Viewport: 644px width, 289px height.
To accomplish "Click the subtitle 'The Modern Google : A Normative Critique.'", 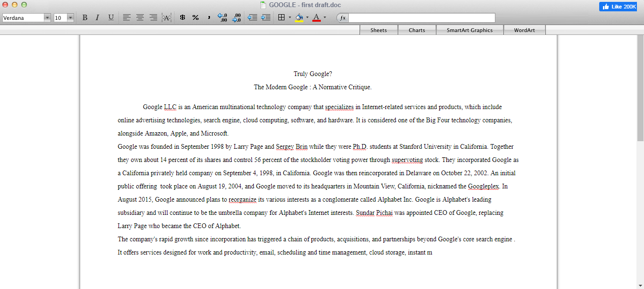I will pyautogui.click(x=313, y=87).
